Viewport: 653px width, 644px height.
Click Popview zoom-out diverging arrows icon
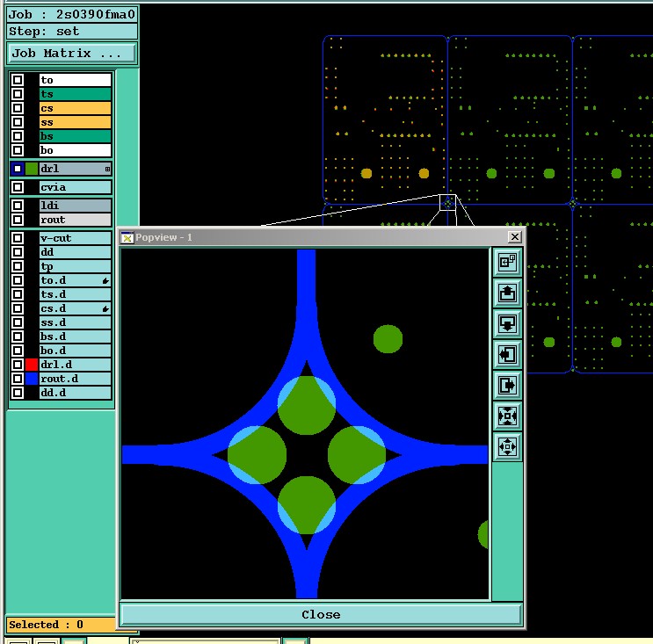coord(507,446)
